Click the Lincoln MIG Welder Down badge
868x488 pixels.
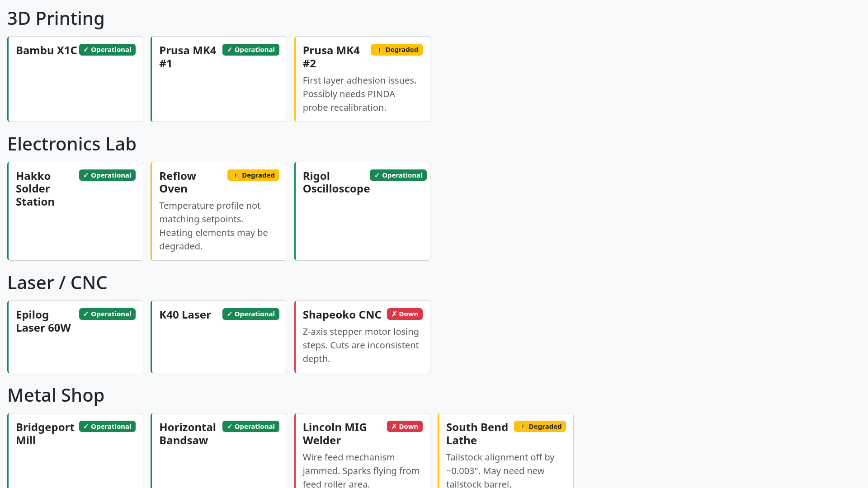[x=405, y=427]
